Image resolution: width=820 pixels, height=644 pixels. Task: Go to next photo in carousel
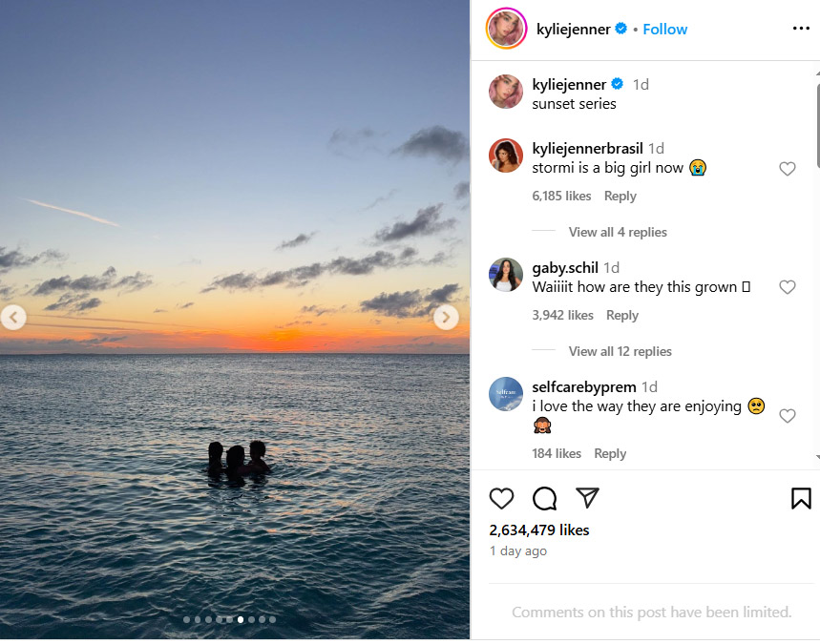[x=446, y=318]
